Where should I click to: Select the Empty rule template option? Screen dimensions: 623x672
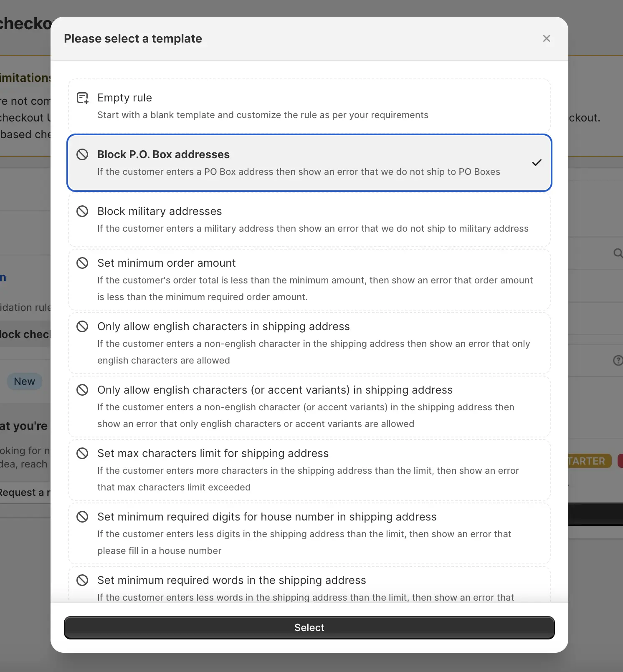309,105
